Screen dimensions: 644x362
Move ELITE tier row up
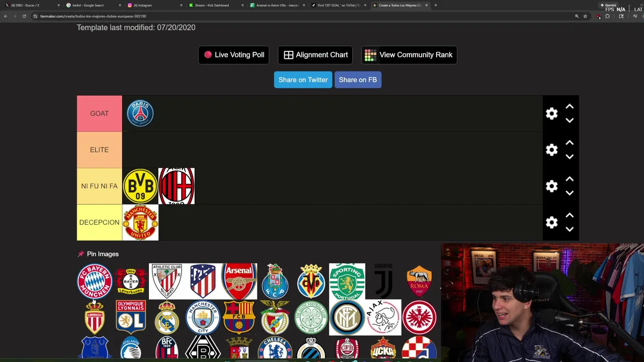(x=570, y=143)
